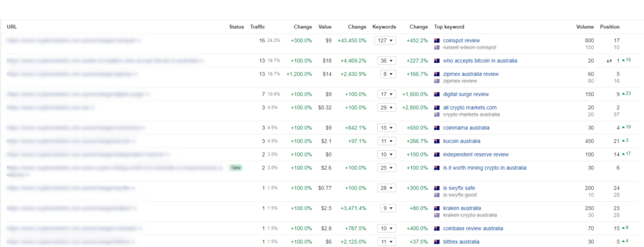This screenshot has width=644, height=247.
Task: Click the flag next to kraken australia
Action: pyautogui.click(x=436, y=209)
